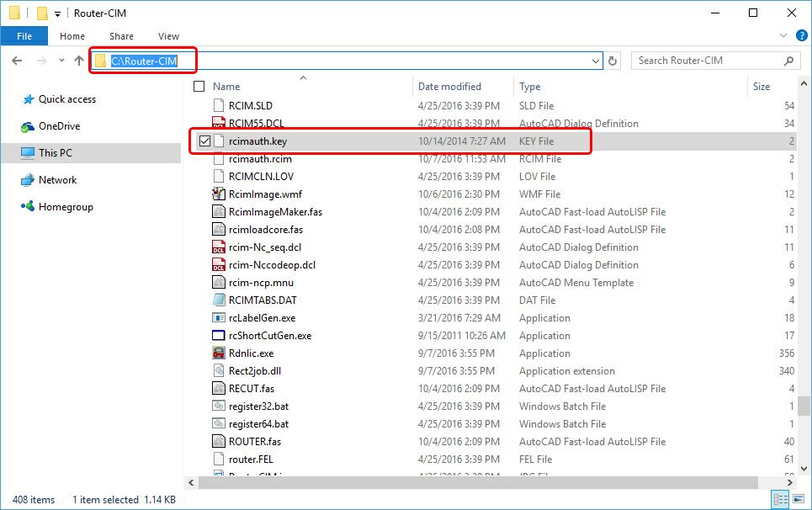Open the File menu
The image size is (812, 510).
click(x=24, y=36)
